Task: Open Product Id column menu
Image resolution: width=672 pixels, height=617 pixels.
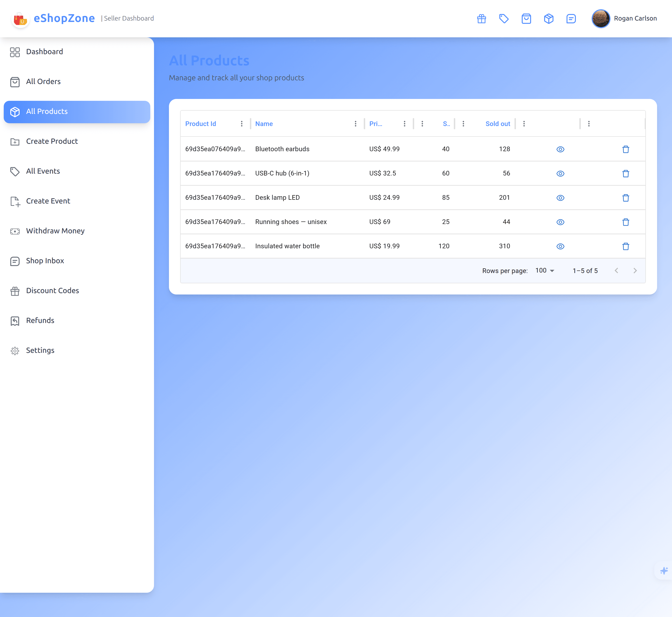Action: point(241,124)
